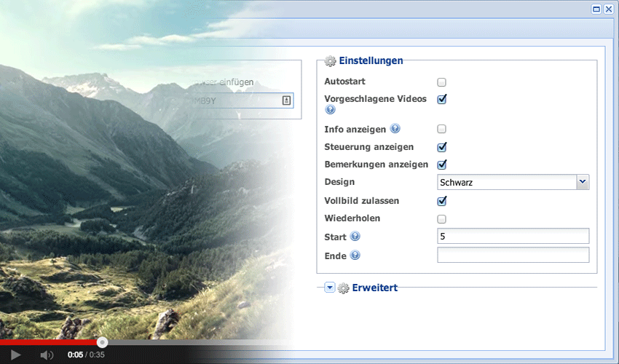The width and height of the screenshot is (619, 364).
Task: Expand the Erweitert section arrow
Action: pos(330,288)
